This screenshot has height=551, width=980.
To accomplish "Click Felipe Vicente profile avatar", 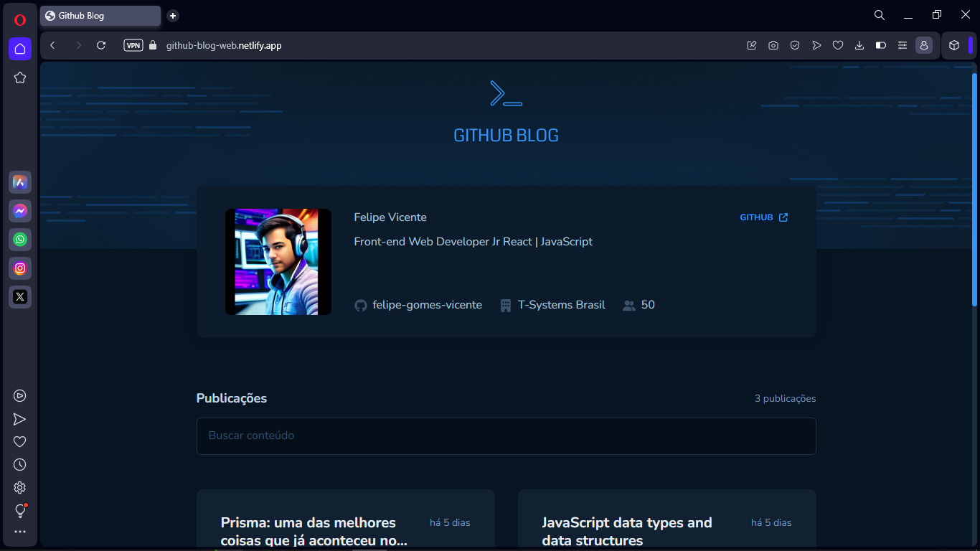I will 278,262.
